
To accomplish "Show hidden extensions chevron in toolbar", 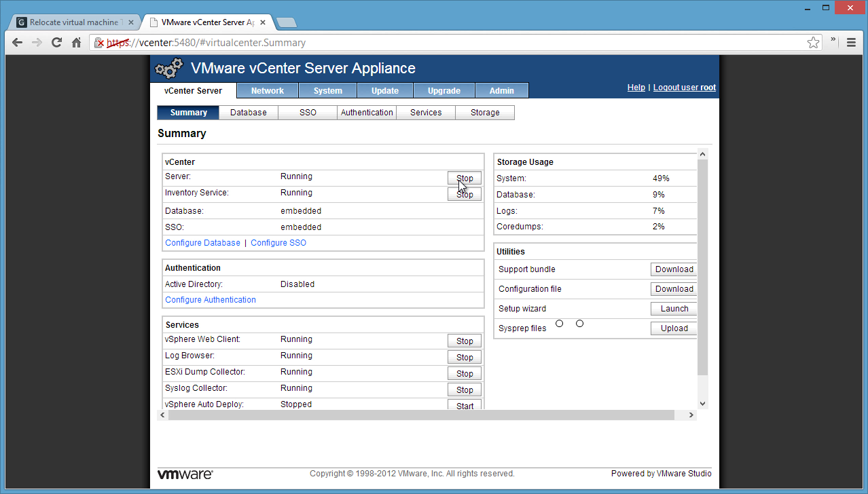I will coord(834,41).
